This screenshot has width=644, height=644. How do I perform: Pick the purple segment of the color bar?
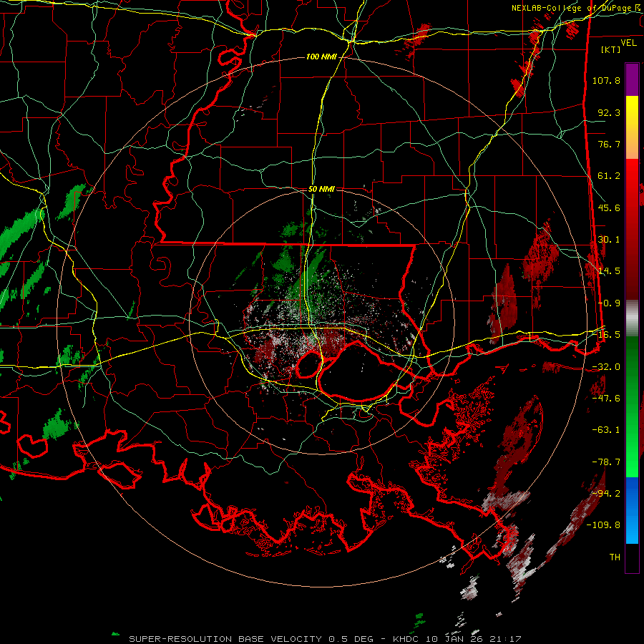[632, 79]
